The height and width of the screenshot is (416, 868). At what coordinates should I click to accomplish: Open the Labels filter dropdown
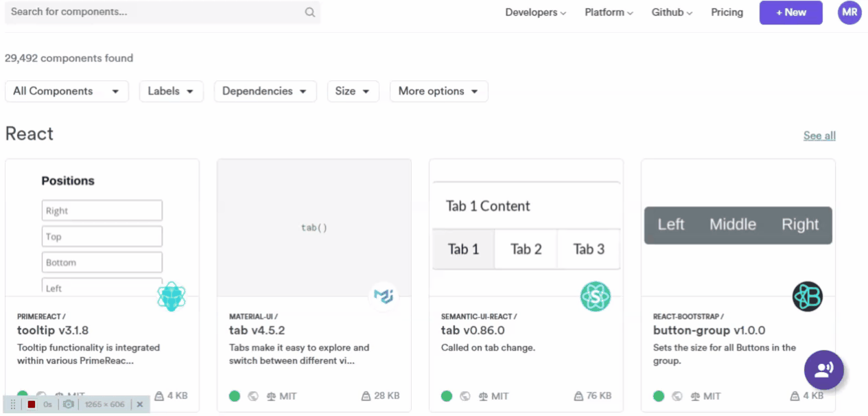click(x=171, y=91)
